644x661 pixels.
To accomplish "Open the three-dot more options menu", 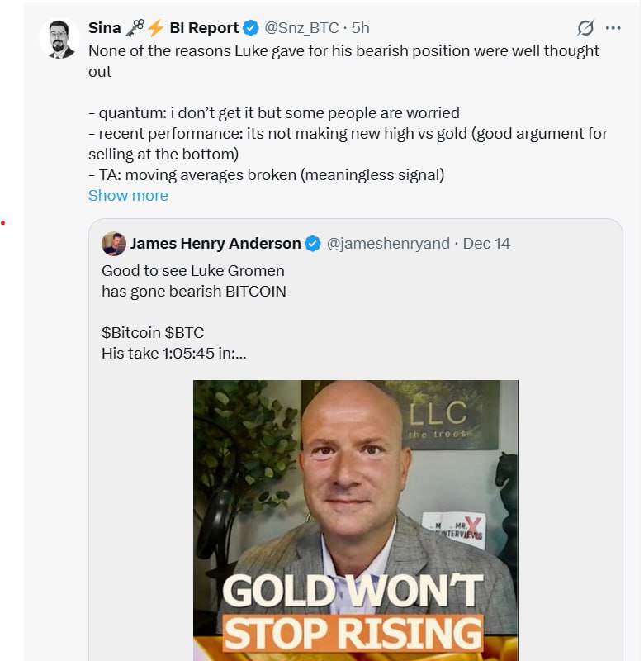I will pos(613,28).
